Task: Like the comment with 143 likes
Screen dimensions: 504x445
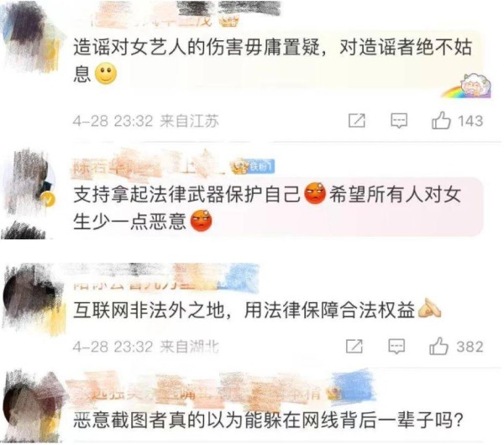Action: pos(441,121)
